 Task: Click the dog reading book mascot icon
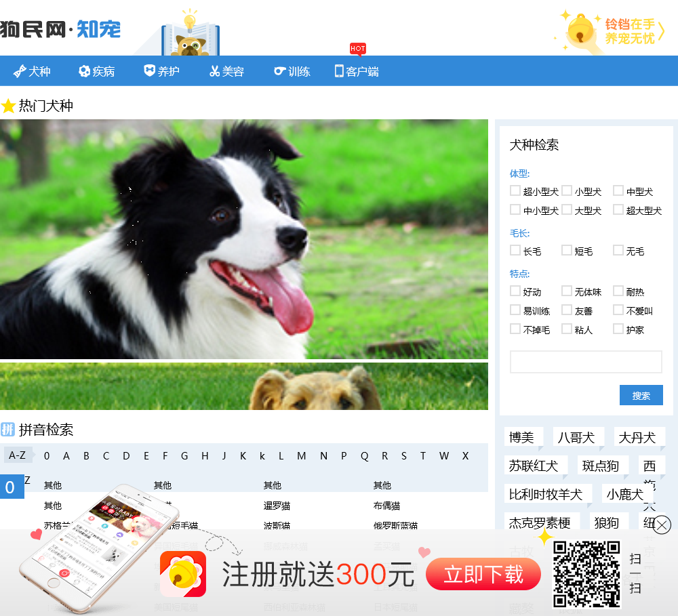(x=191, y=34)
